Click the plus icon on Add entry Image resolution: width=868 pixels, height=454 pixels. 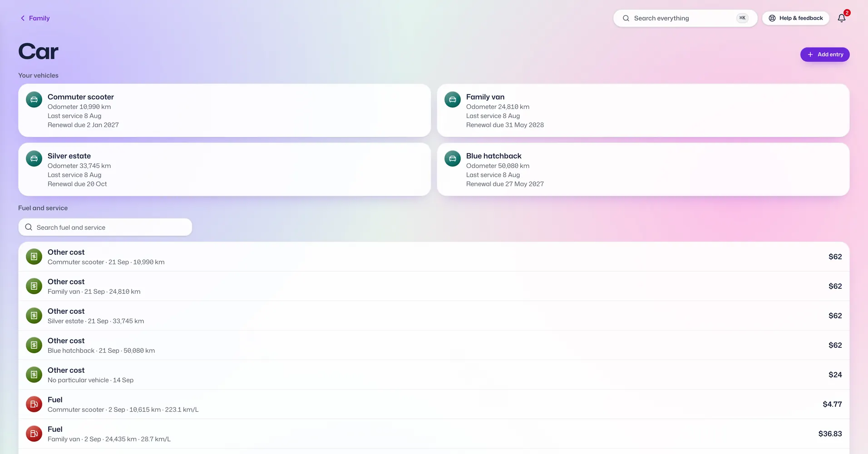point(810,54)
